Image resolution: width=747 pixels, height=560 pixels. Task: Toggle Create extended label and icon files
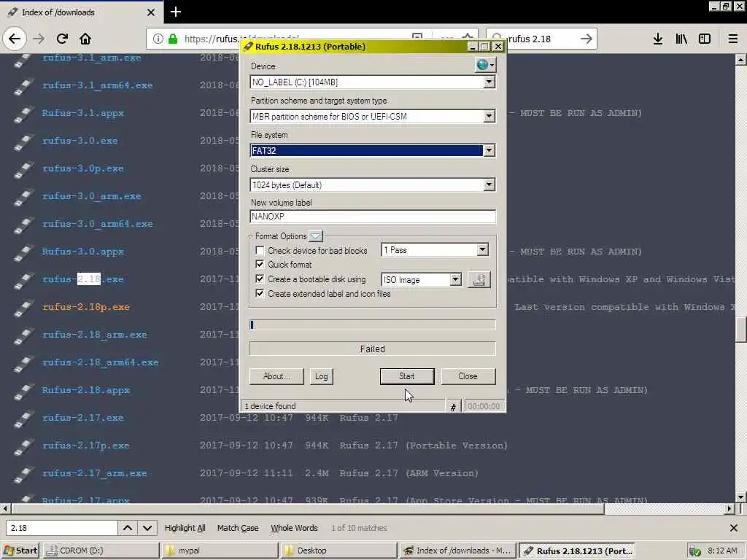pyautogui.click(x=260, y=293)
